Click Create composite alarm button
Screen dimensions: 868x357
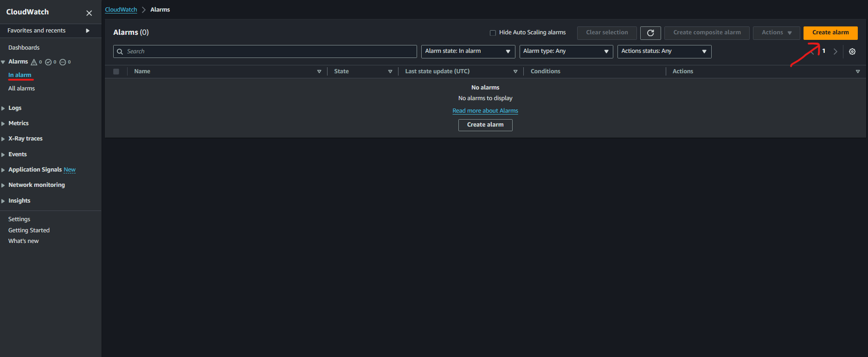point(707,33)
